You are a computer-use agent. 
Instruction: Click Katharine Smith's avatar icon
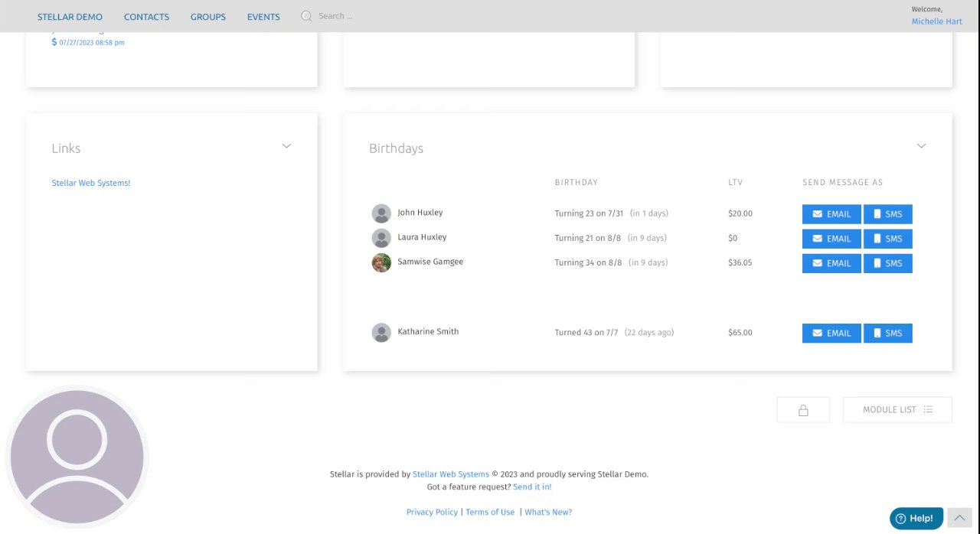pyautogui.click(x=381, y=333)
